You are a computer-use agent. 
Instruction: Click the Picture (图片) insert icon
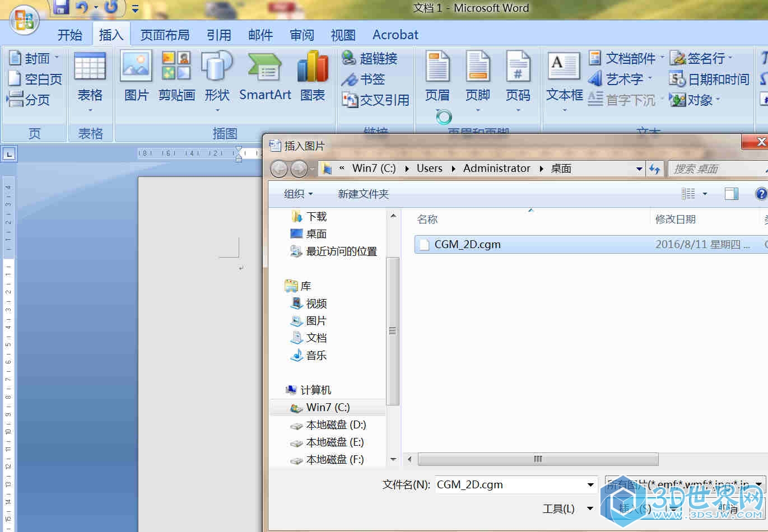click(x=136, y=77)
